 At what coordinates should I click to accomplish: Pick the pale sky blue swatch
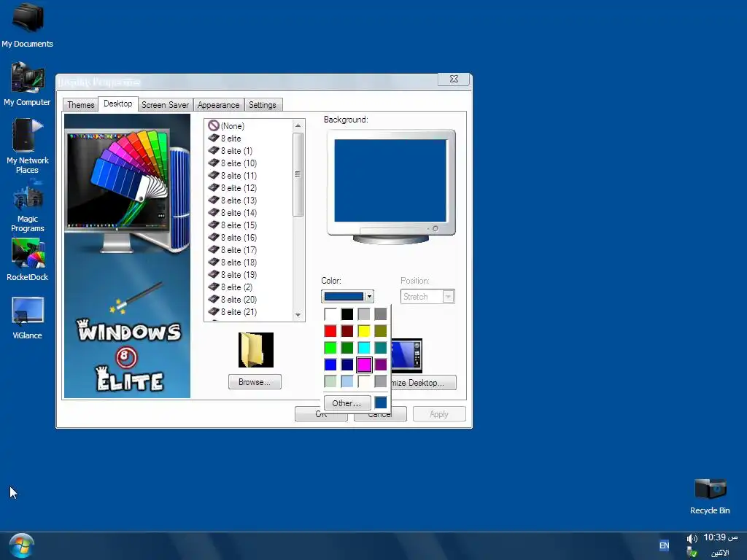(347, 381)
